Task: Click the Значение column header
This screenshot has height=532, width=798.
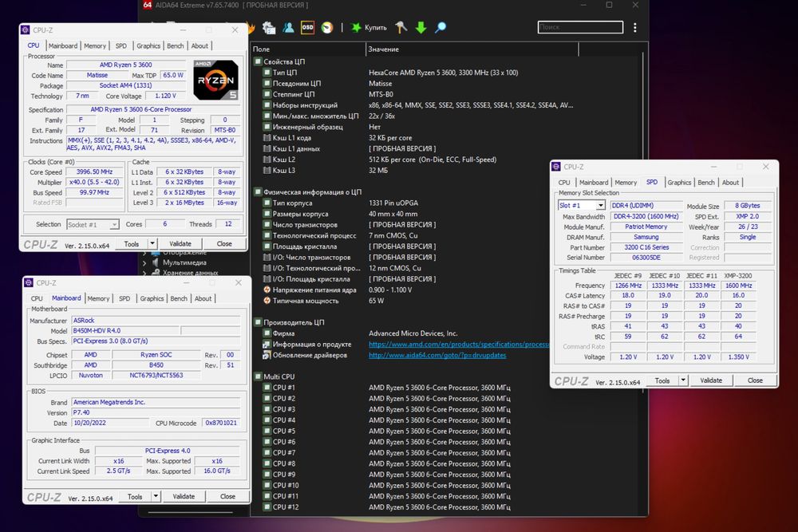Action: (472, 49)
